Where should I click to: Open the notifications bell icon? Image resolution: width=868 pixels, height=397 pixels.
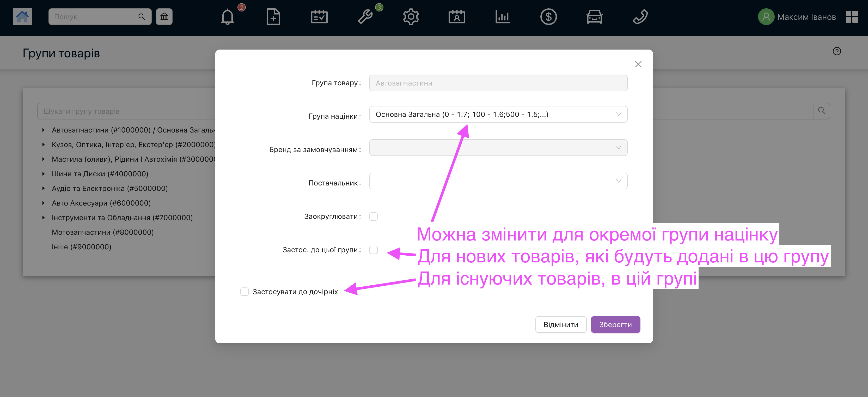point(228,16)
